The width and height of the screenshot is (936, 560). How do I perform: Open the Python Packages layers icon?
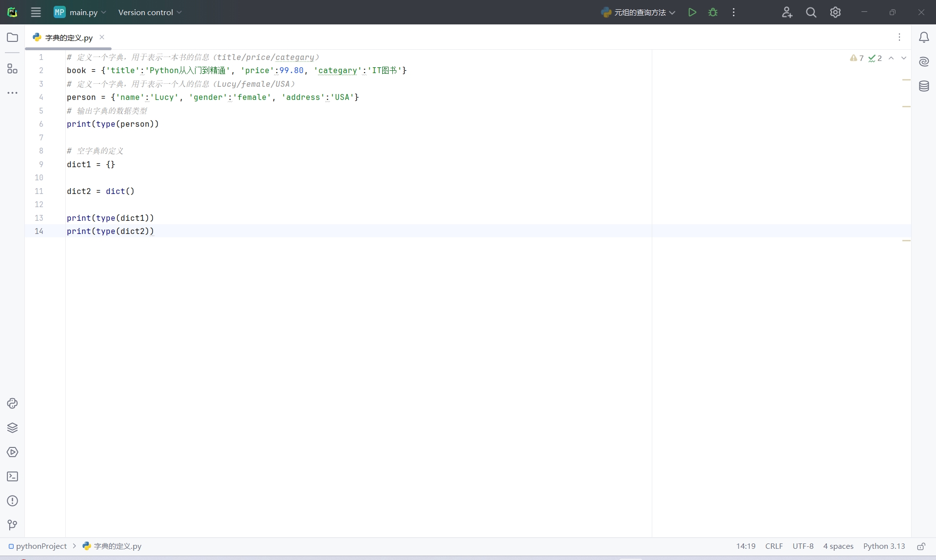pyautogui.click(x=12, y=427)
